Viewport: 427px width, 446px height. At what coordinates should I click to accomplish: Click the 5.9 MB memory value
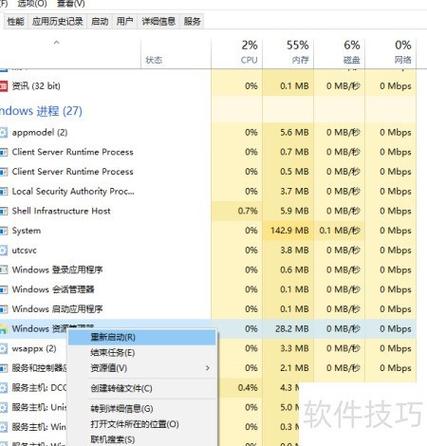point(294,211)
